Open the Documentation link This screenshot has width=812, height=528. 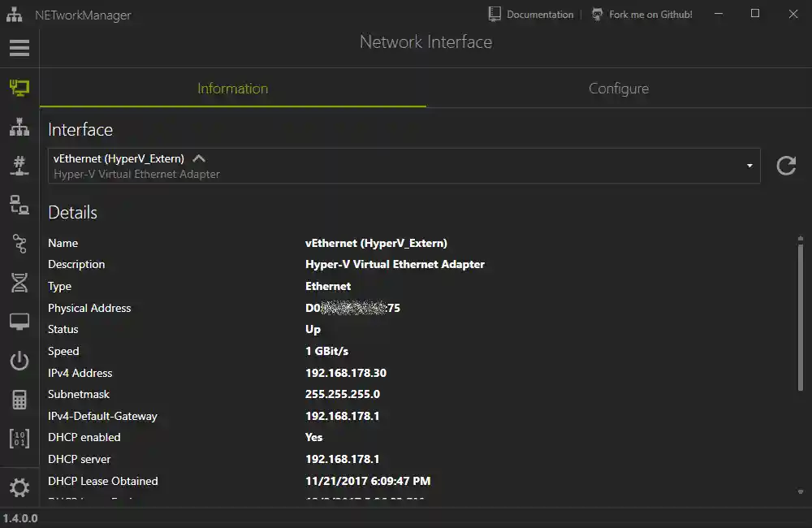[531, 14]
